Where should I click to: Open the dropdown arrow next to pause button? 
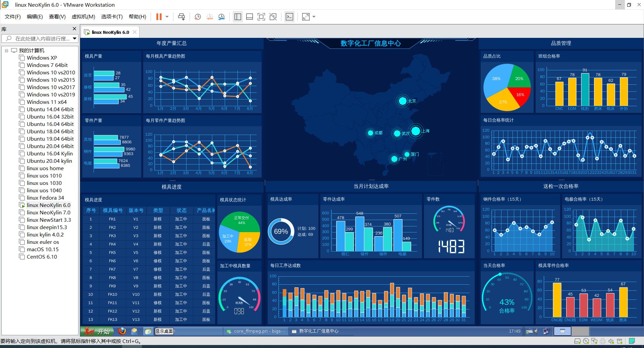(167, 17)
